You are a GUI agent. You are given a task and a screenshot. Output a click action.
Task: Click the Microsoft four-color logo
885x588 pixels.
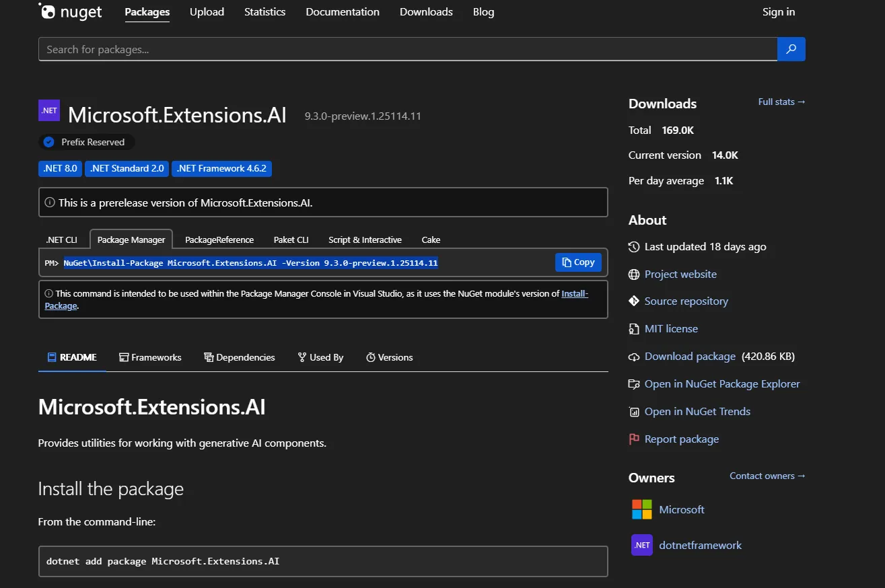[x=642, y=509]
